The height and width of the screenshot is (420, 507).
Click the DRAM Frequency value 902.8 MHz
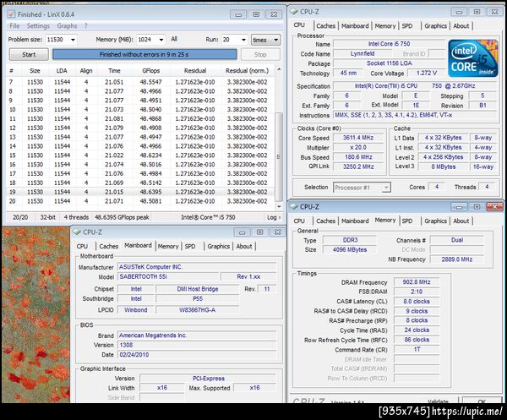pos(417,282)
